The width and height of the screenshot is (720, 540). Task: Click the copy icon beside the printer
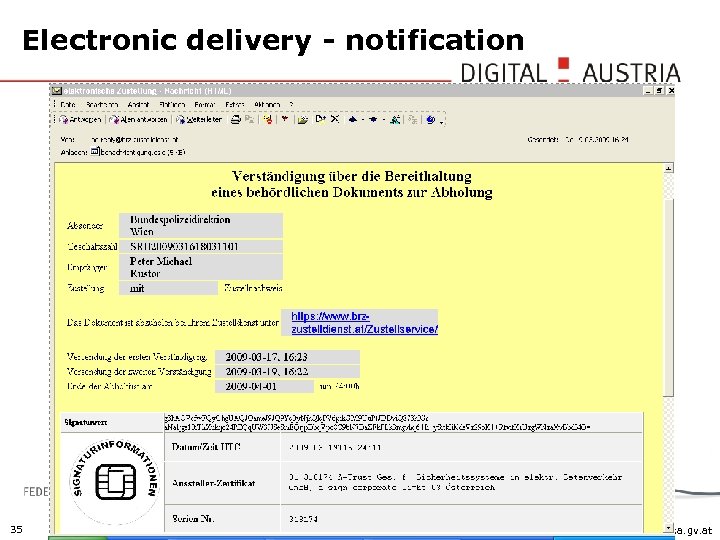(249, 119)
